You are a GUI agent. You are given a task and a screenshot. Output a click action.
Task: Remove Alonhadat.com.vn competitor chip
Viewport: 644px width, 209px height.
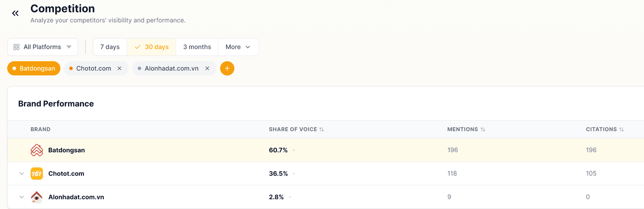tap(207, 68)
